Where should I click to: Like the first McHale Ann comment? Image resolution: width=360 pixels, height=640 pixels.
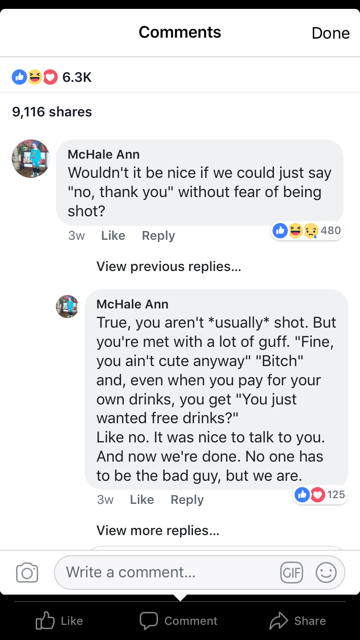113,236
